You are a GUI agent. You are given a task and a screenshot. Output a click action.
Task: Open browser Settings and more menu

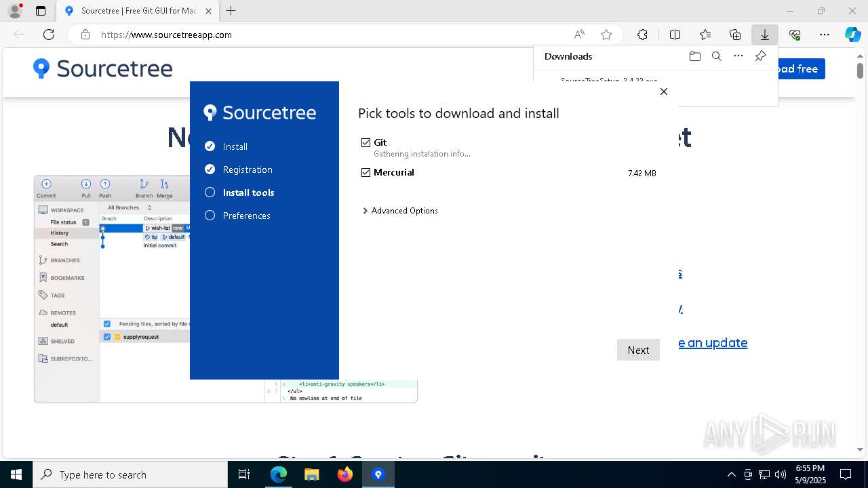coord(825,35)
